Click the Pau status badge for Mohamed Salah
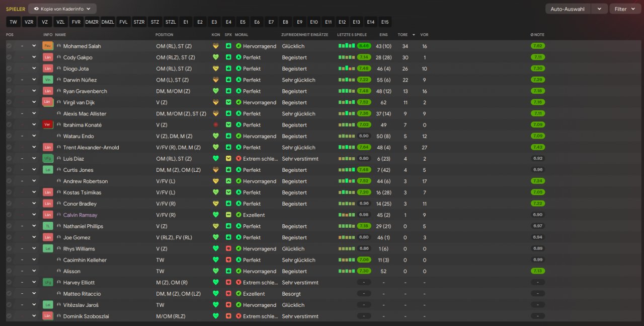The image size is (644, 326). pos(48,46)
